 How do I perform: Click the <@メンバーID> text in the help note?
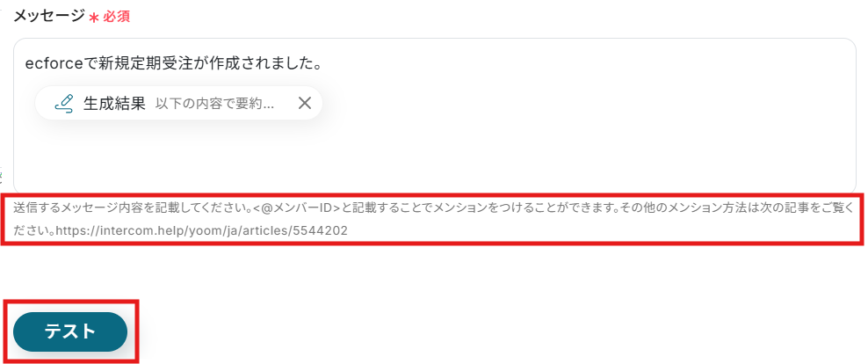(300, 209)
